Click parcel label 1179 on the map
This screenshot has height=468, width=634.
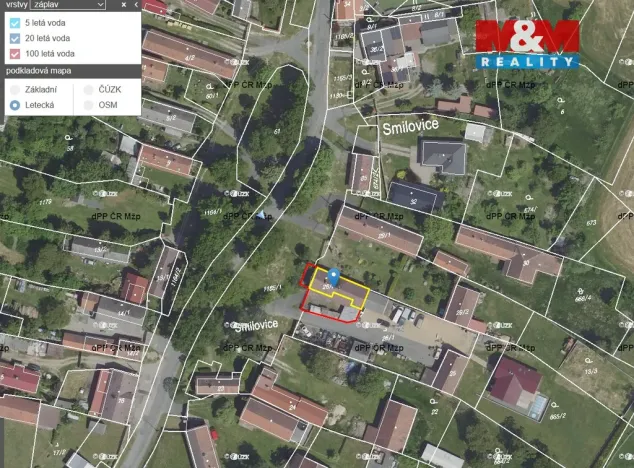(46, 201)
